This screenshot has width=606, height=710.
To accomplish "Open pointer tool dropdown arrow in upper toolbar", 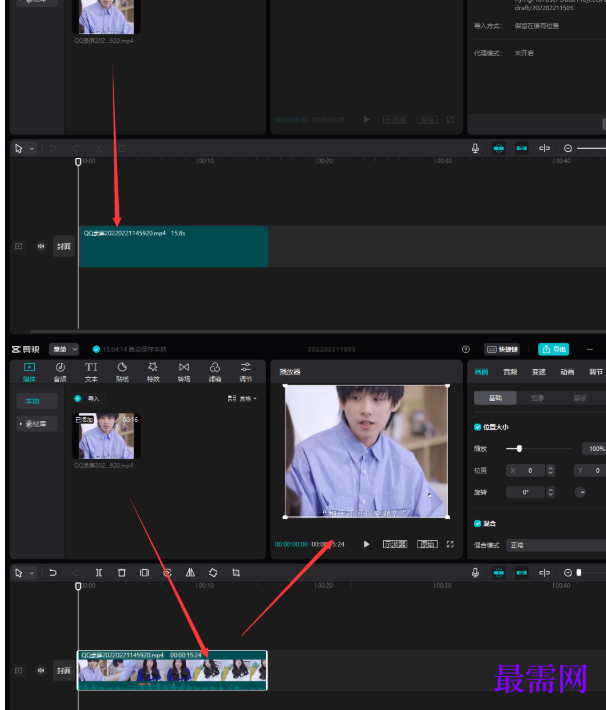I will pyautogui.click(x=32, y=149).
